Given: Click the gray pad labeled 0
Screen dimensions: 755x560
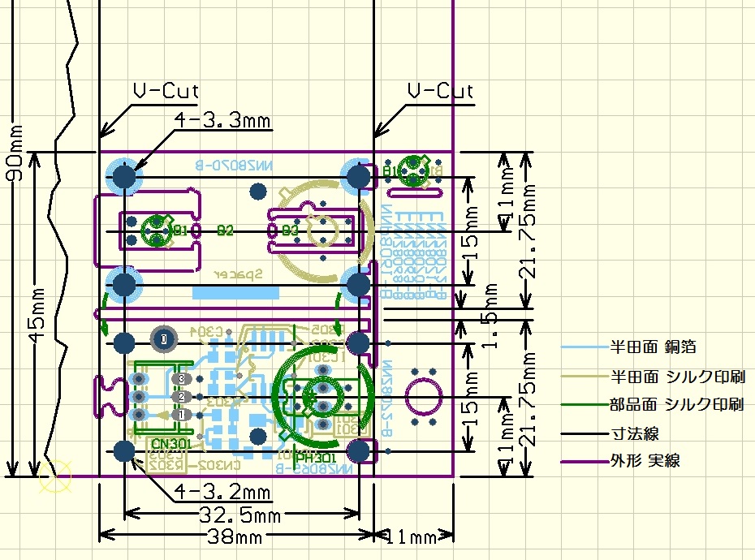Looking at the screenshot, I should 164,339.
